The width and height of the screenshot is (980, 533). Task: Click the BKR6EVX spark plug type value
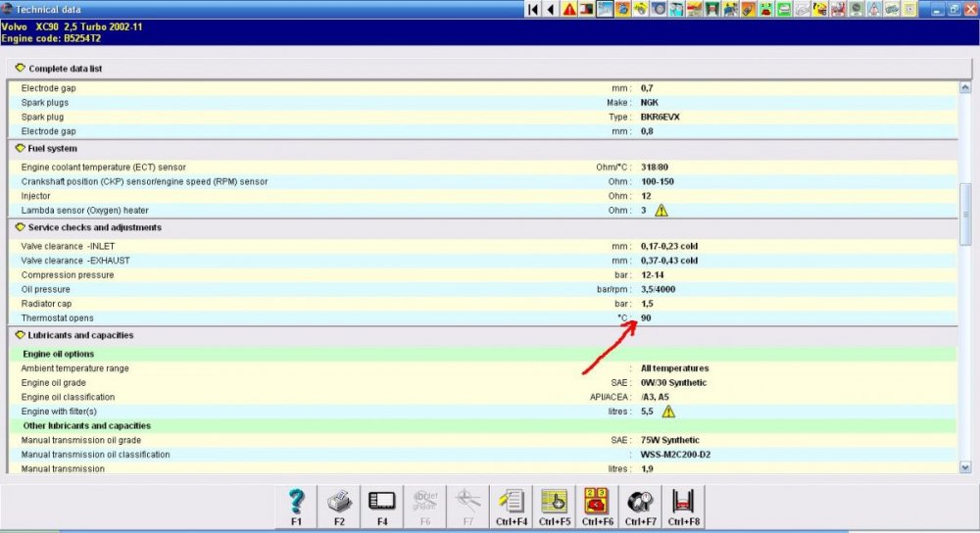pyautogui.click(x=660, y=117)
